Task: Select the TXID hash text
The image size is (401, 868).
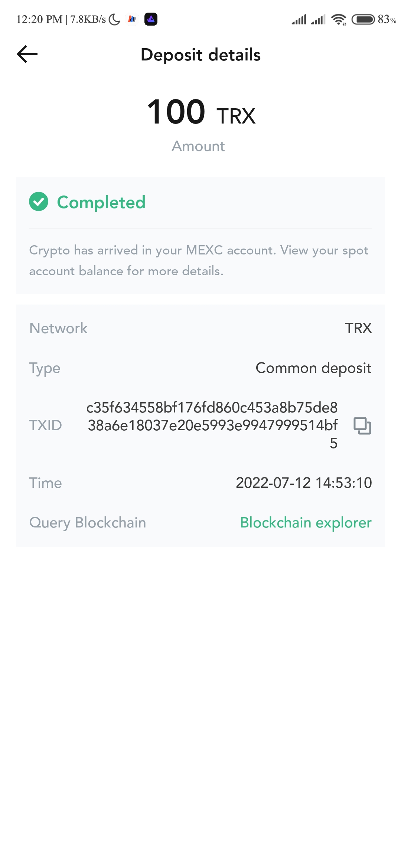Action: click(212, 425)
